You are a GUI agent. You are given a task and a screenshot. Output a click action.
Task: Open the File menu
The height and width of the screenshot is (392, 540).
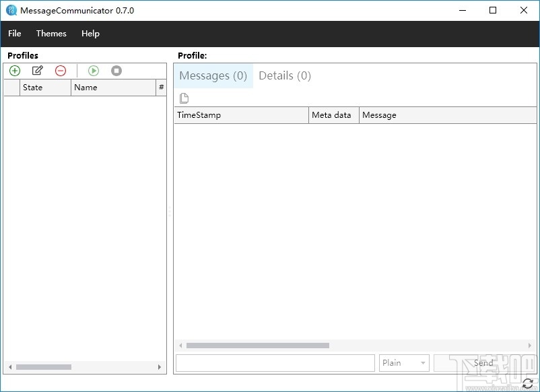[x=14, y=33]
